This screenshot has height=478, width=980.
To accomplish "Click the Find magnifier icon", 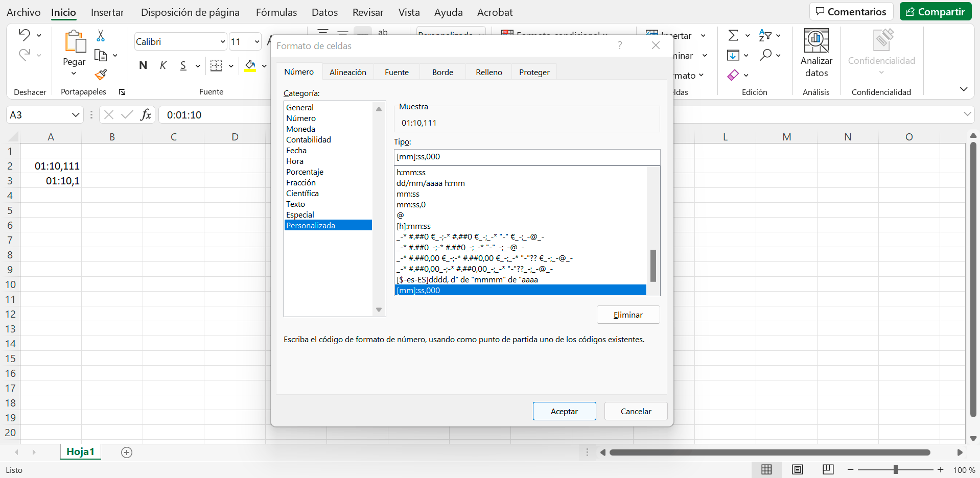I will click(x=765, y=55).
